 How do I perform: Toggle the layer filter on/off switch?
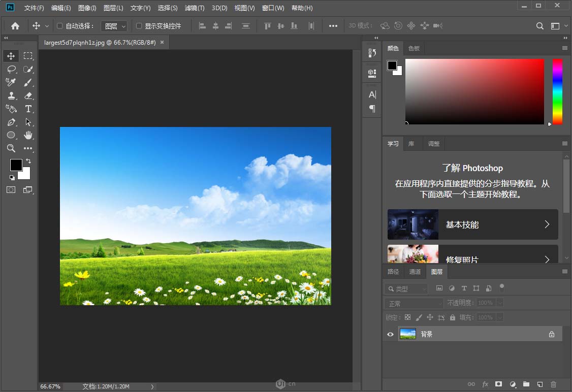pos(502,286)
